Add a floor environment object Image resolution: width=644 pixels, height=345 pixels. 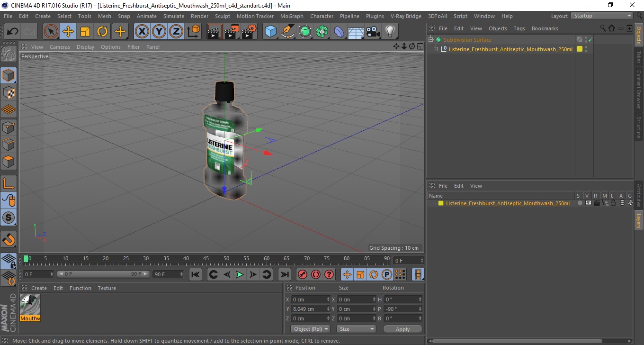pyautogui.click(x=356, y=32)
